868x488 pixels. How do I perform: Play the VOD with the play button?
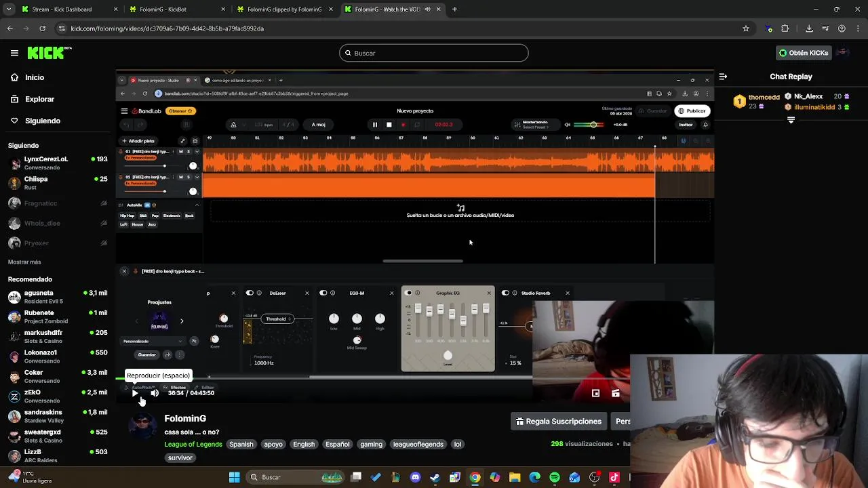click(135, 393)
